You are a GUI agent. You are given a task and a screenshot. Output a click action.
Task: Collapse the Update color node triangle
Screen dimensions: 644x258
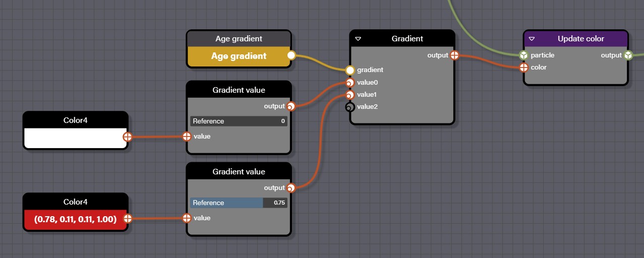pyautogui.click(x=532, y=39)
